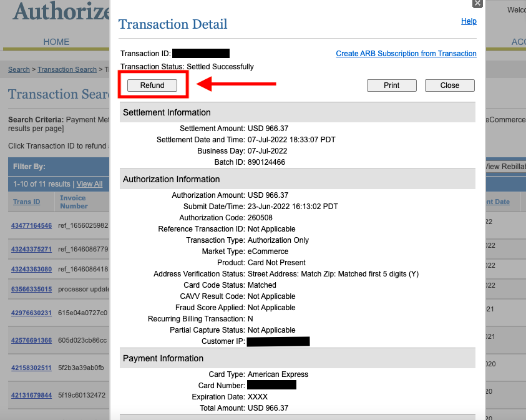This screenshot has width=526, height=420.
Task: Click the View All results link
Action: coord(89,184)
